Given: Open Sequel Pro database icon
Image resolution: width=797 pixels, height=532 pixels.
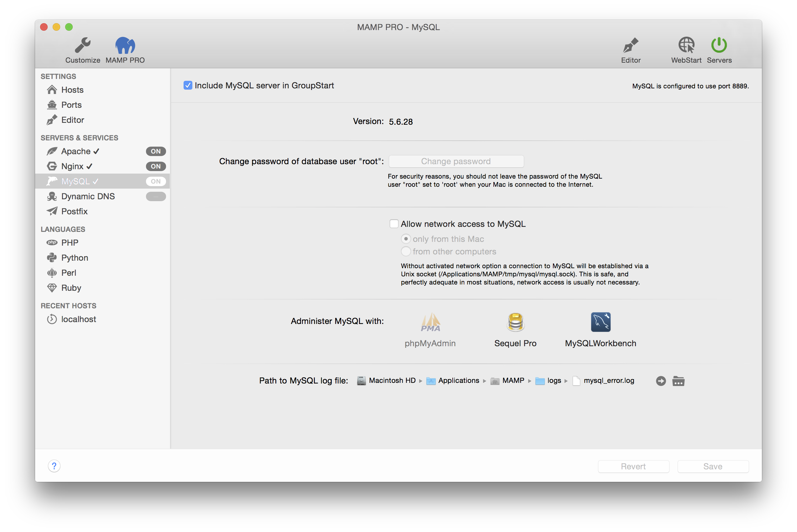Looking at the screenshot, I should pos(515,322).
